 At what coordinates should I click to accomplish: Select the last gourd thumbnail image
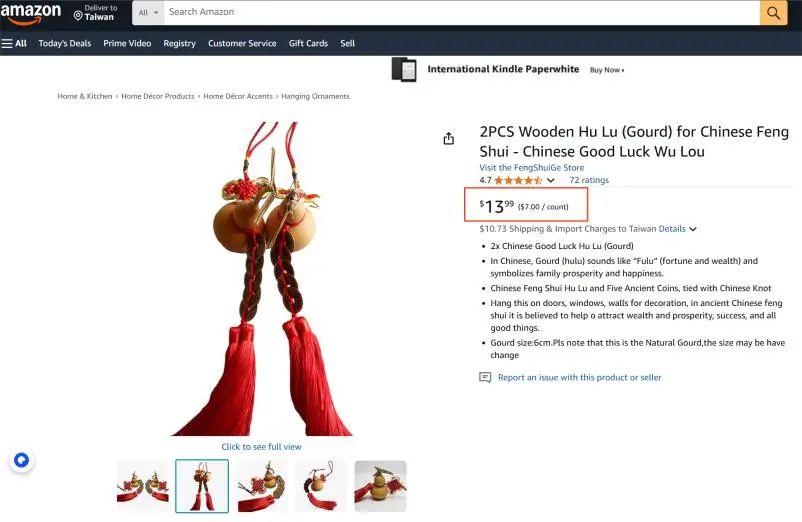click(x=380, y=486)
